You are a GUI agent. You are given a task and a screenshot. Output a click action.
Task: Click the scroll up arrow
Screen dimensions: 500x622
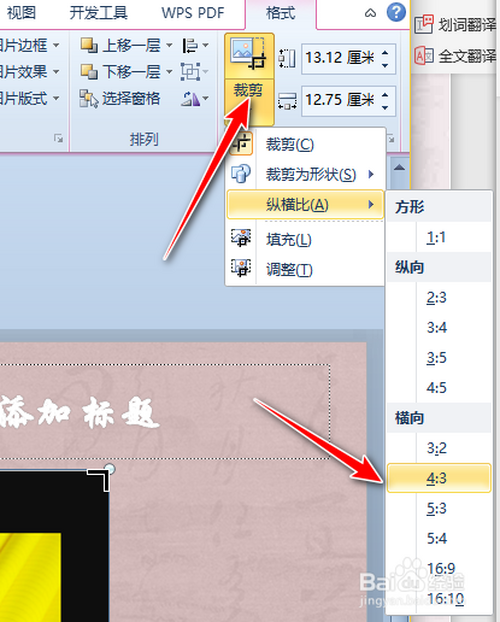[400, 167]
